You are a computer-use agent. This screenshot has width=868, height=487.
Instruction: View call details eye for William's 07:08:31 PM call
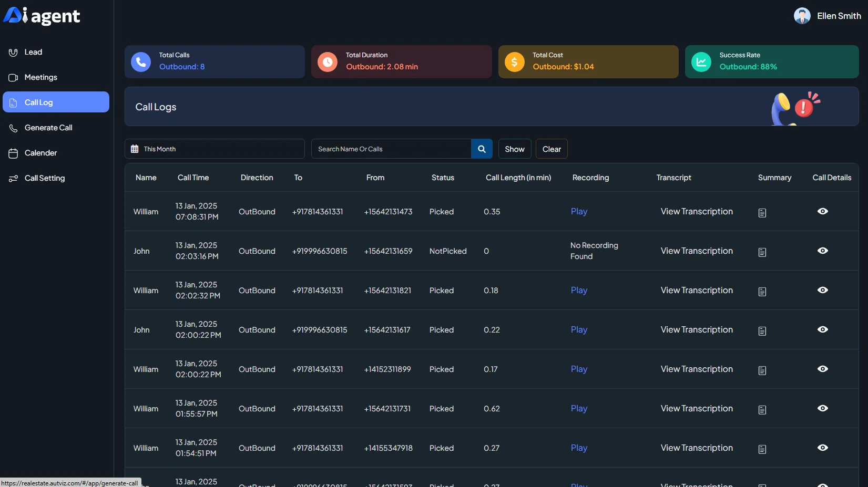tap(823, 211)
